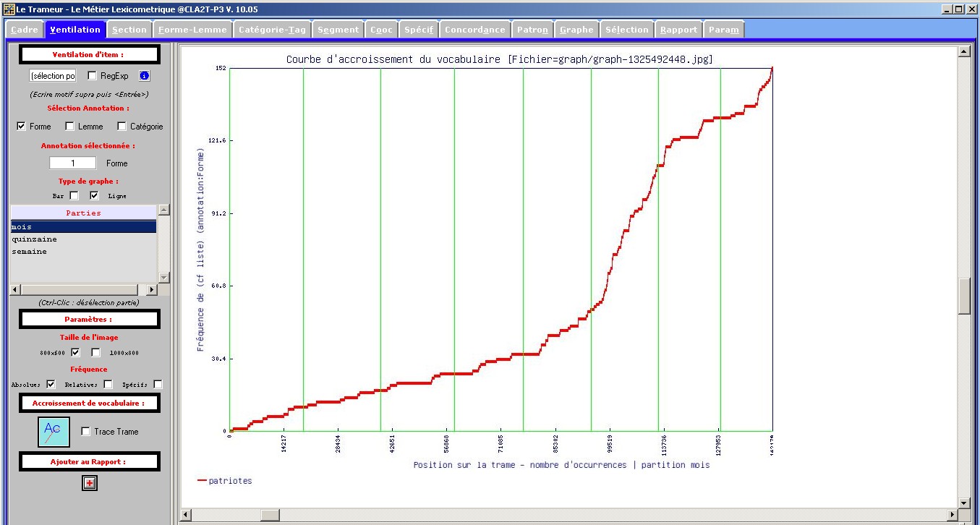Click the Parties list column header

[83, 213]
